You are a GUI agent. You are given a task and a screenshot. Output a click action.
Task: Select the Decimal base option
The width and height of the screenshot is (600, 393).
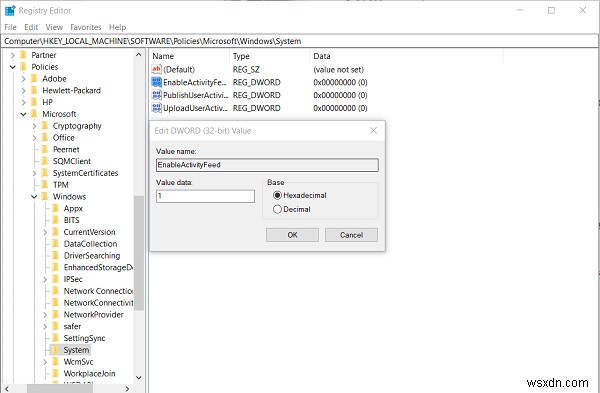277,209
